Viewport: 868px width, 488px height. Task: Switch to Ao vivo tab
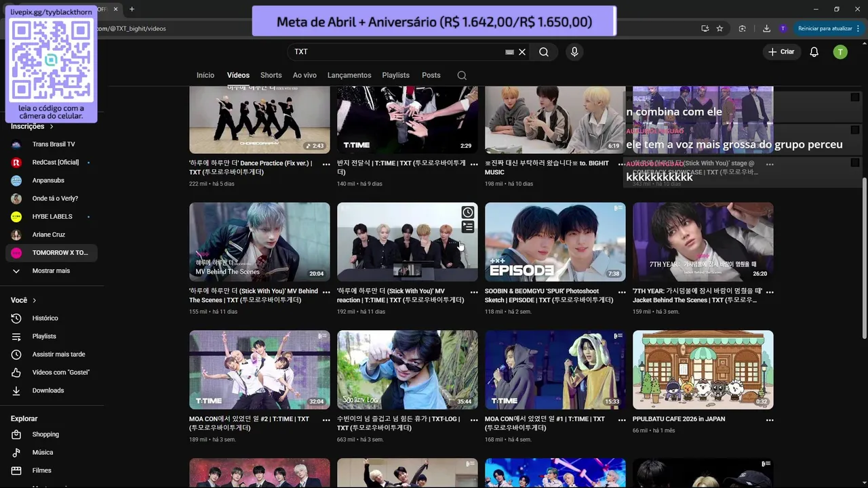(304, 75)
